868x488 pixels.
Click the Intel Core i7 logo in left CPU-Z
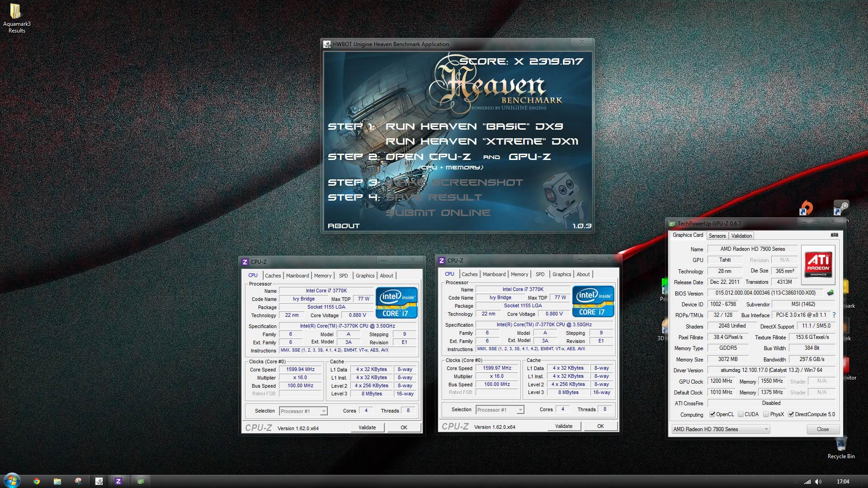click(396, 302)
